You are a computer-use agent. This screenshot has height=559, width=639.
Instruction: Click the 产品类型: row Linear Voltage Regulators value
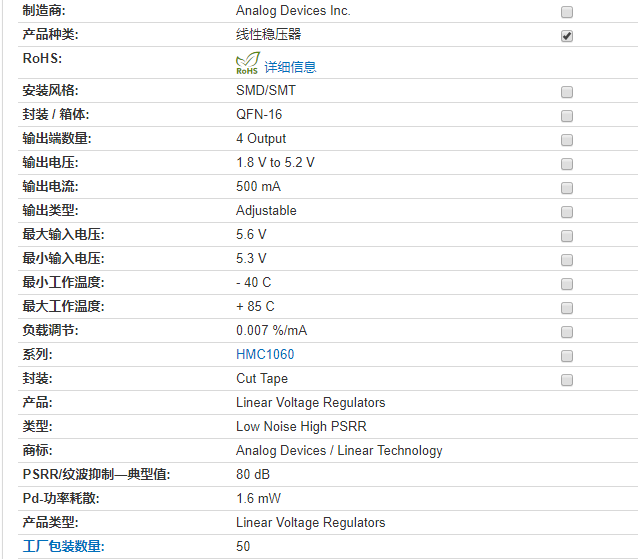[x=311, y=522]
